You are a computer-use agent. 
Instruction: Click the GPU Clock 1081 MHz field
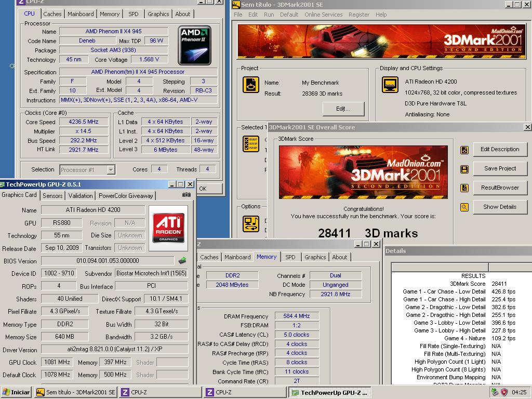[x=57, y=362]
